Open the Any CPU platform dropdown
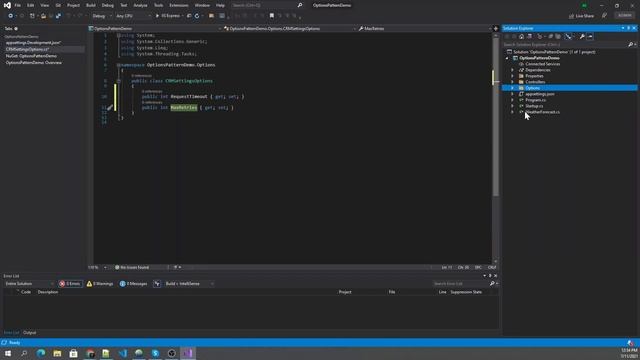Image resolution: width=640 pixels, height=360 pixels. (133, 16)
